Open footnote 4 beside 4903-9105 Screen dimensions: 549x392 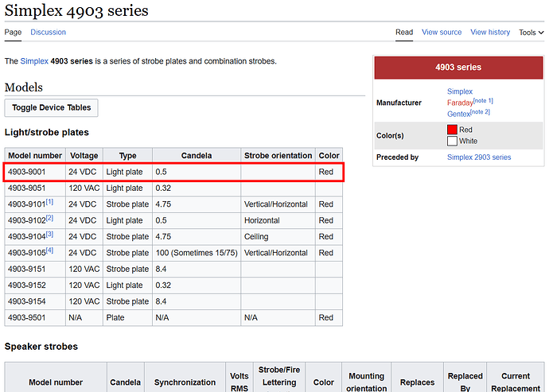(x=49, y=250)
